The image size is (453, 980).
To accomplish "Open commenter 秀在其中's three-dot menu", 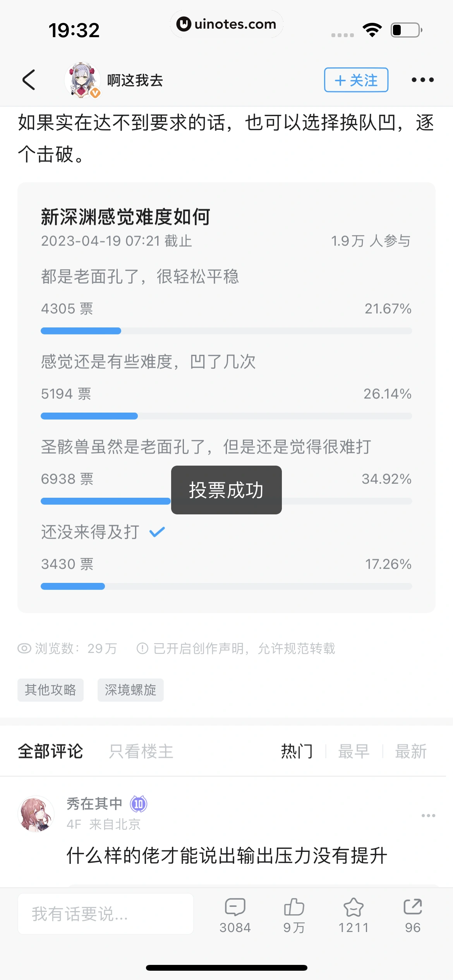I will click(428, 816).
